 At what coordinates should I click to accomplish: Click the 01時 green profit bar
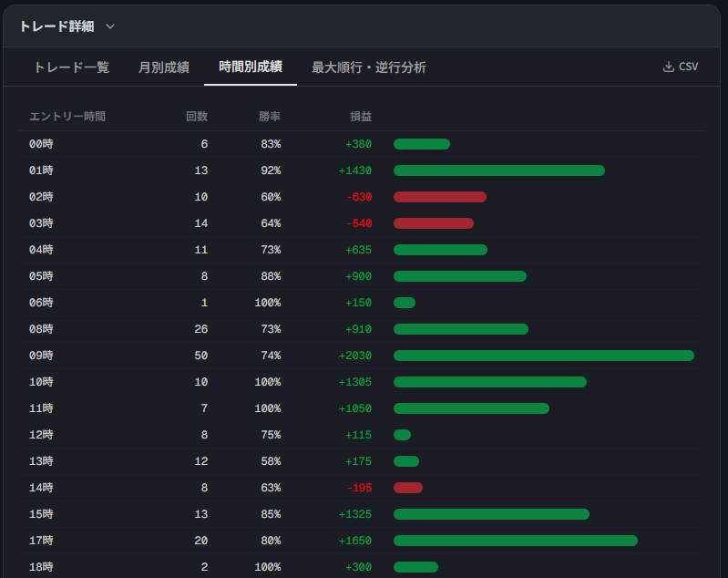tap(499, 170)
